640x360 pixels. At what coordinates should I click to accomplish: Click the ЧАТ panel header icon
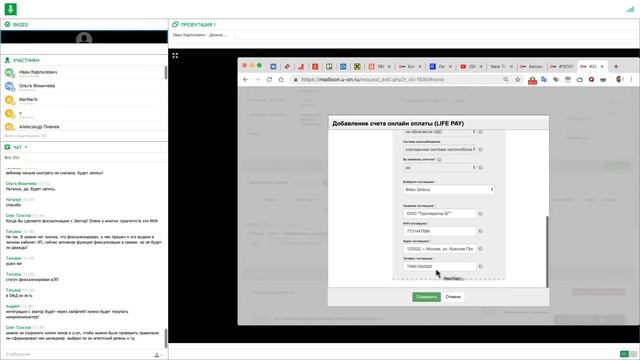pos(7,147)
